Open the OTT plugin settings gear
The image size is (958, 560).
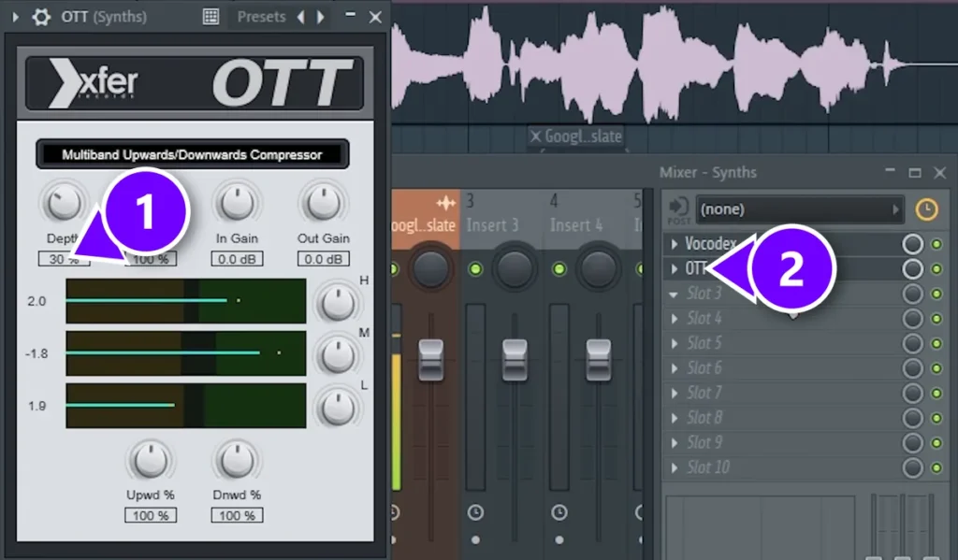pos(41,17)
